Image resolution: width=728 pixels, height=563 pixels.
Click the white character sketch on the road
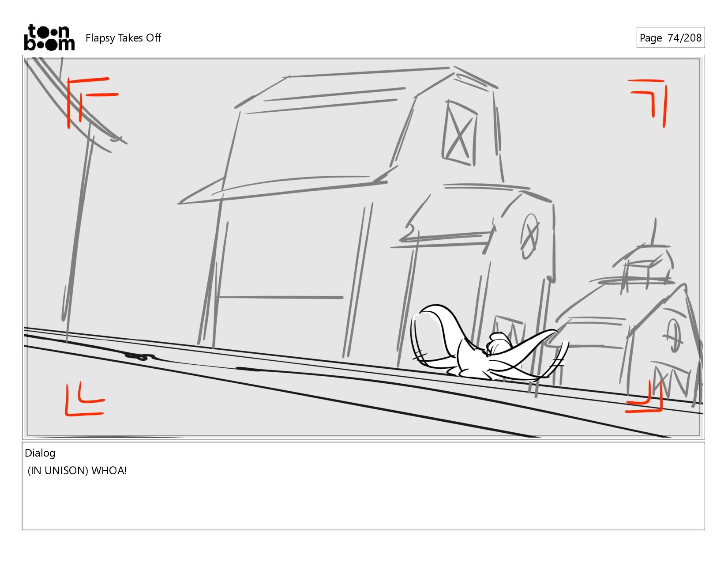coord(489,344)
